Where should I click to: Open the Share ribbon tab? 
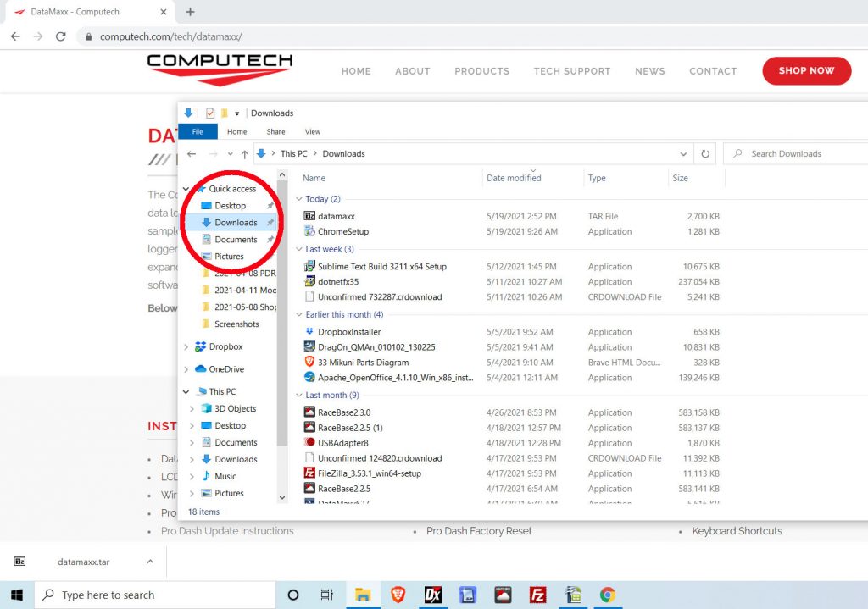275,131
